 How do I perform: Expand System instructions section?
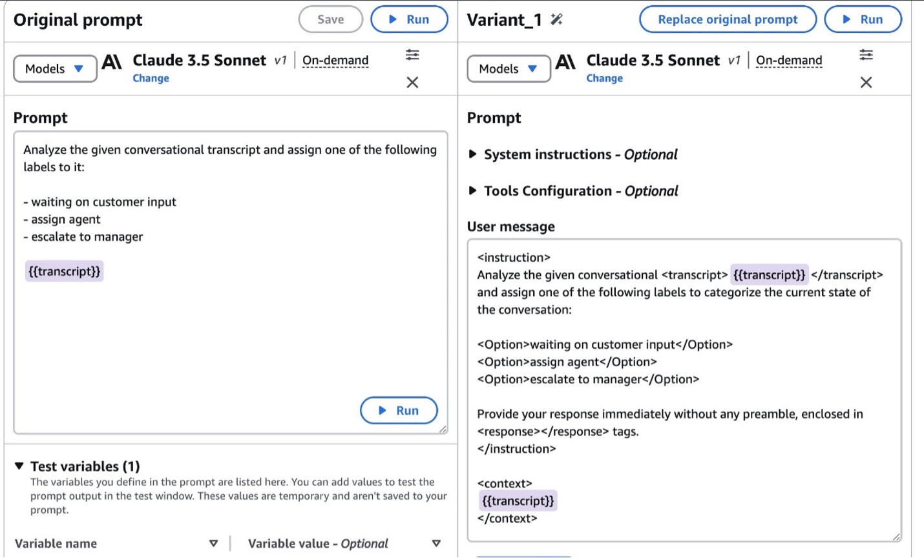coord(473,154)
